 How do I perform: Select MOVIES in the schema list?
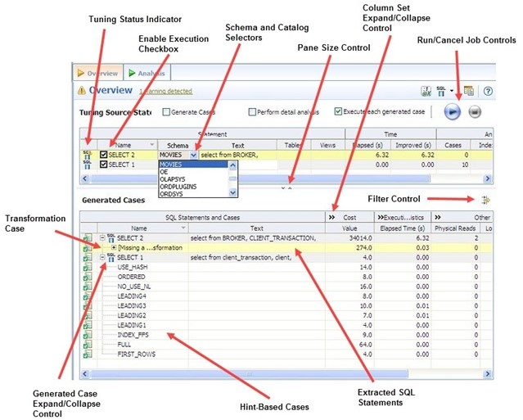[193, 165]
